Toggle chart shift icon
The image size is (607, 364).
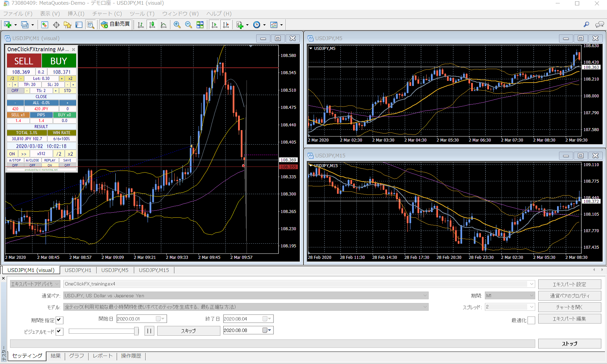coord(226,25)
